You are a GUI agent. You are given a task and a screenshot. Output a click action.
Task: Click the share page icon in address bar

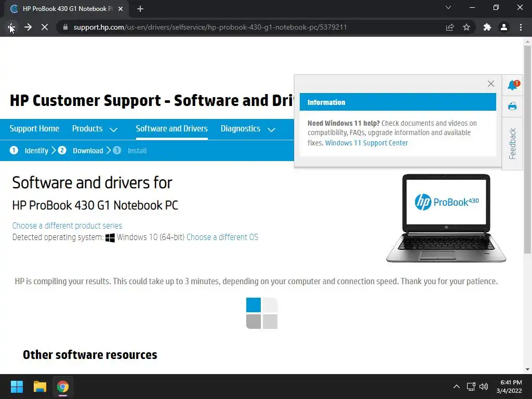tap(450, 27)
